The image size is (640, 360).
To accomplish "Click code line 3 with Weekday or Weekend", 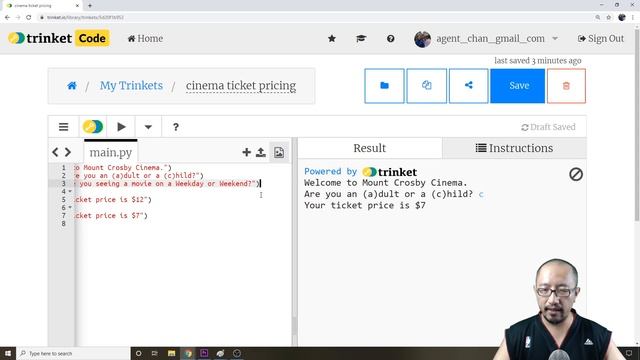I will pos(167,184).
